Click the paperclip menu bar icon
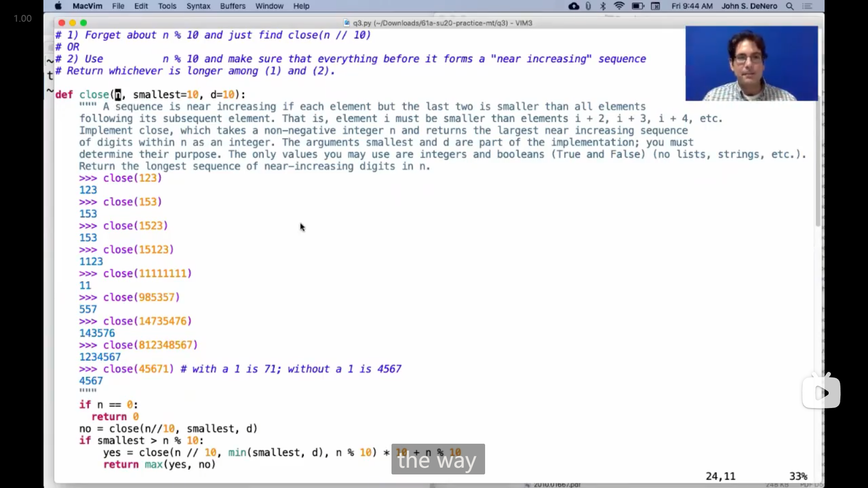This screenshot has width=868, height=488. click(x=588, y=6)
